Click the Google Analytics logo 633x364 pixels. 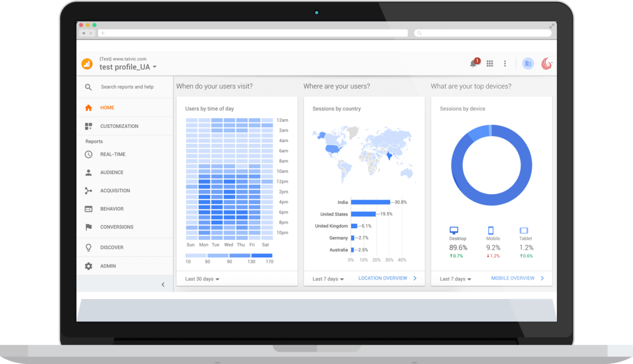pos(87,64)
